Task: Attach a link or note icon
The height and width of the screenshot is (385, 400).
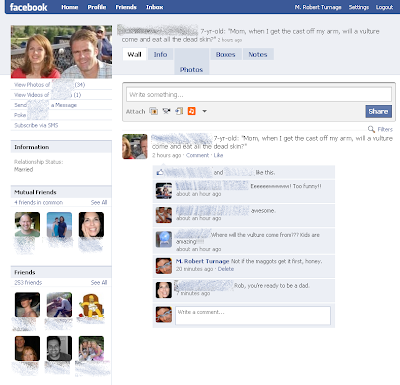Action: coord(179,111)
